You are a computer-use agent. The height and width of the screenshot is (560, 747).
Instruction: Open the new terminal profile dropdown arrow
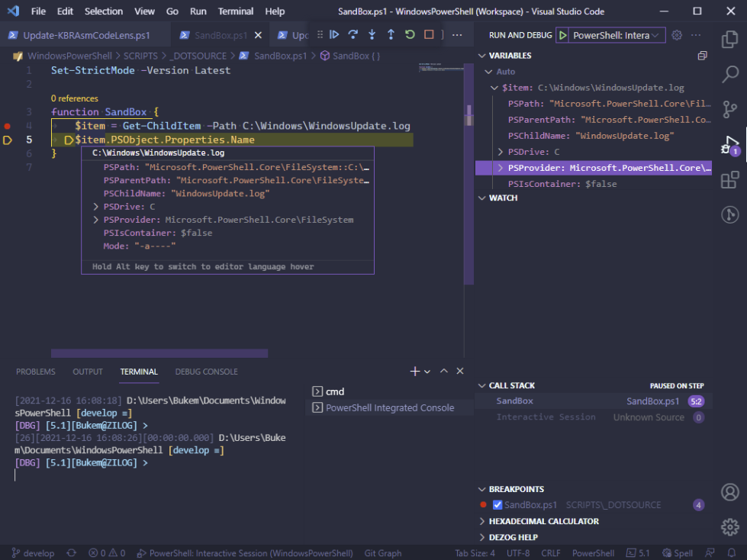427,372
